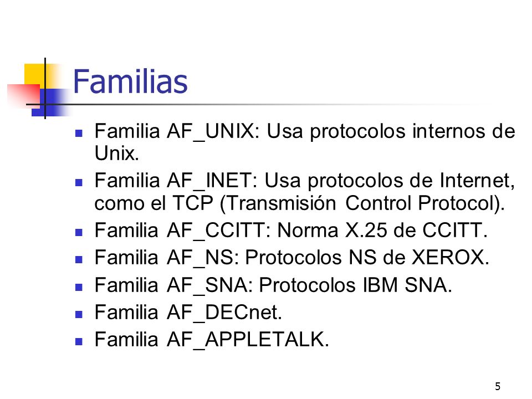The image size is (532, 399).
Task: Click the text 'Familia AF_UNIX'
Action: (x=174, y=132)
